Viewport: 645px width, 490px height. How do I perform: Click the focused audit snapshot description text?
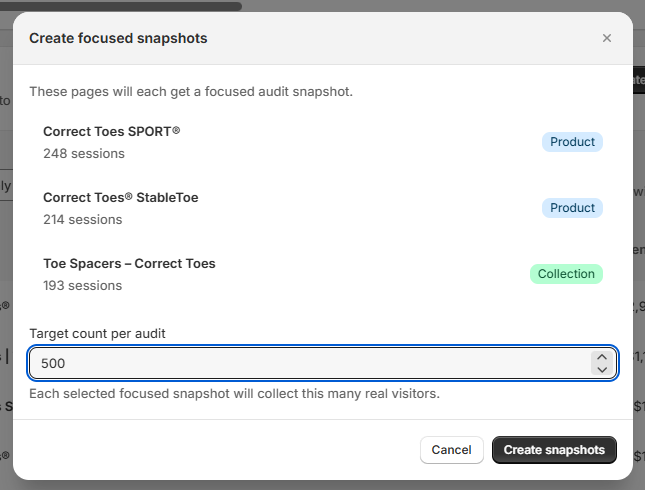[x=191, y=91]
